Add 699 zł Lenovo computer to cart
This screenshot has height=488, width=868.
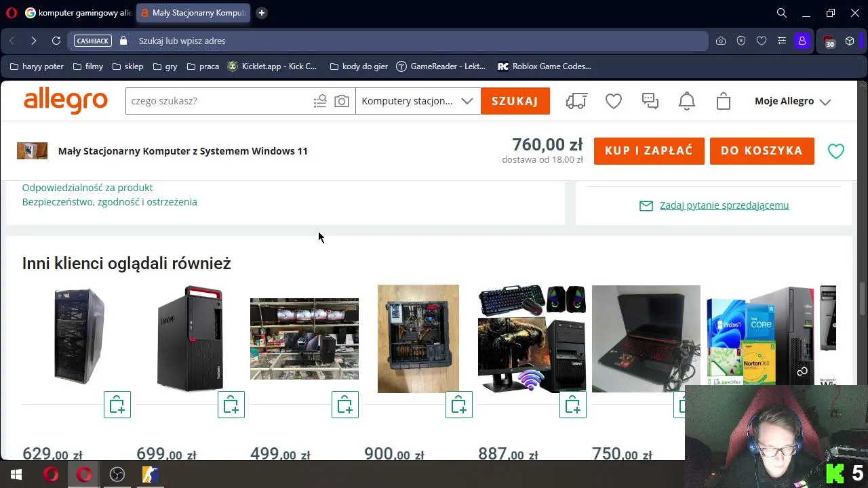231,405
